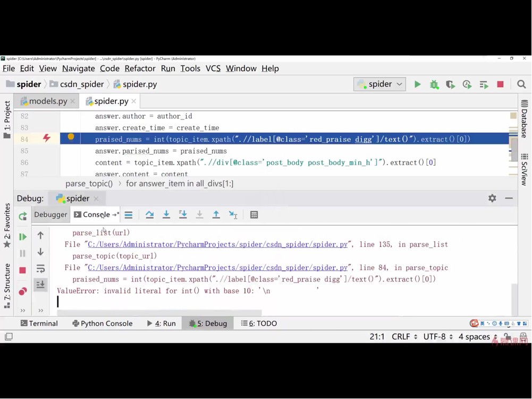Click the intention bulb on line 84
The width and height of the screenshot is (532, 399).
click(x=71, y=137)
